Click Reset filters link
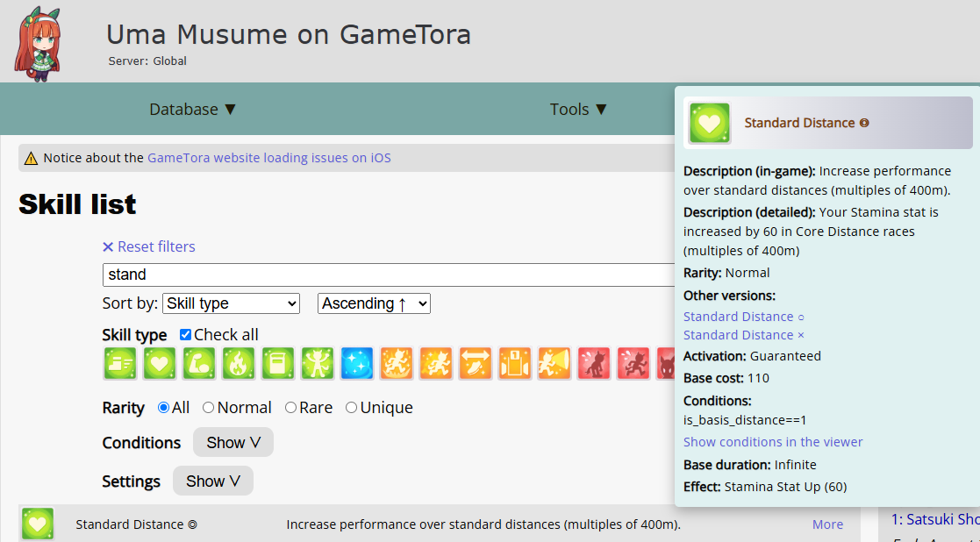Screen dimensions: 980x542 [149, 246]
